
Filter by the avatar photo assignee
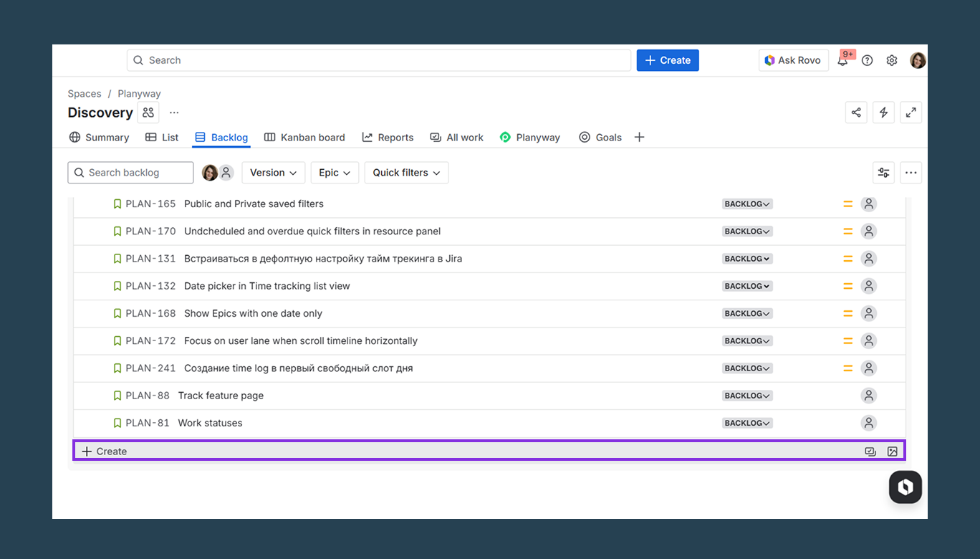[x=210, y=173]
